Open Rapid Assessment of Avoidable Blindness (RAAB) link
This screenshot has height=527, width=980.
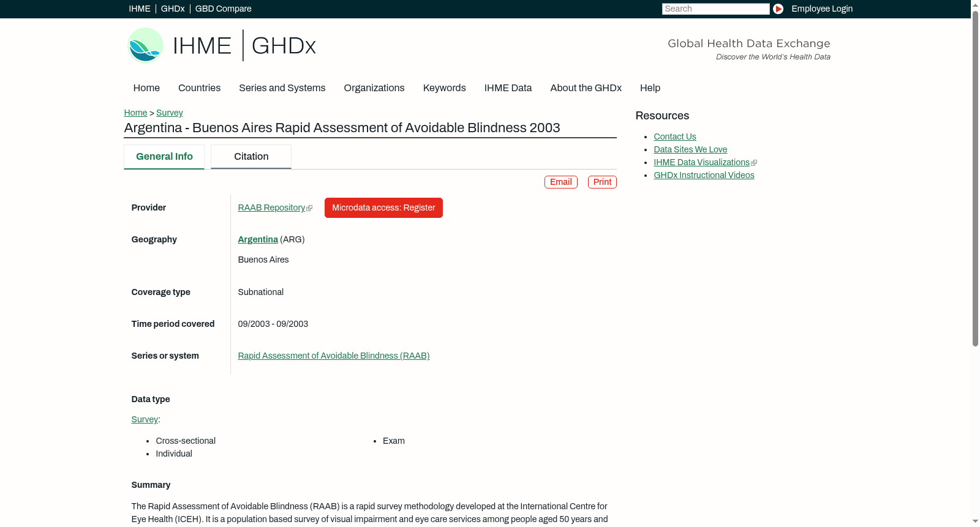[334, 356]
